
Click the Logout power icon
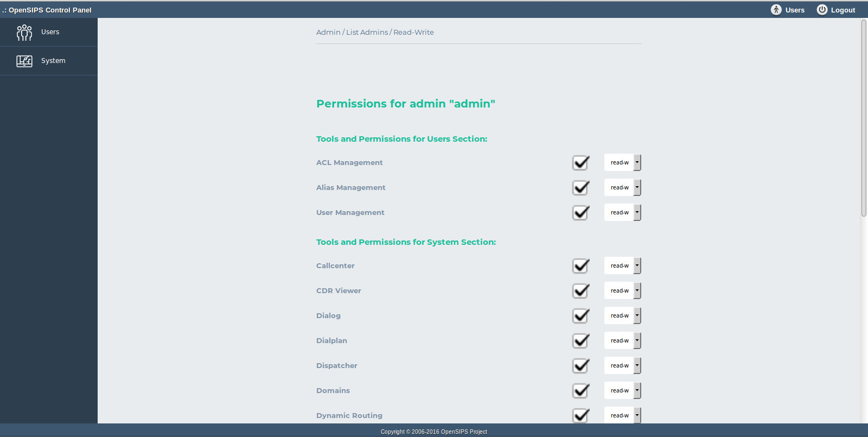point(822,10)
